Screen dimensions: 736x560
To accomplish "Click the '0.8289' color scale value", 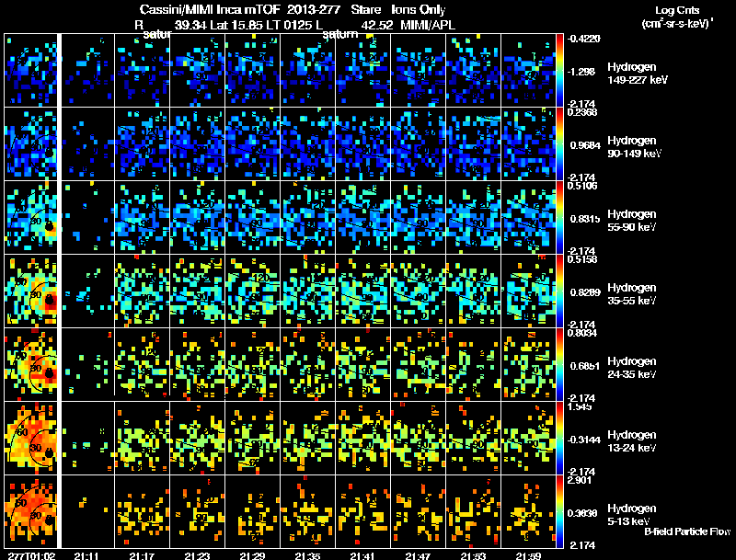I will [585, 292].
